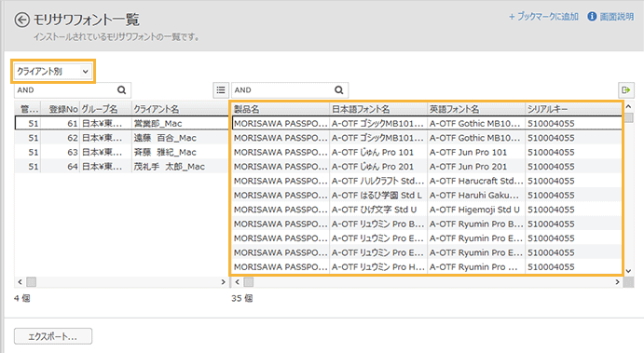
Task: Select font row A-OTF じゅん Pro 201
Action: (x=427, y=166)
